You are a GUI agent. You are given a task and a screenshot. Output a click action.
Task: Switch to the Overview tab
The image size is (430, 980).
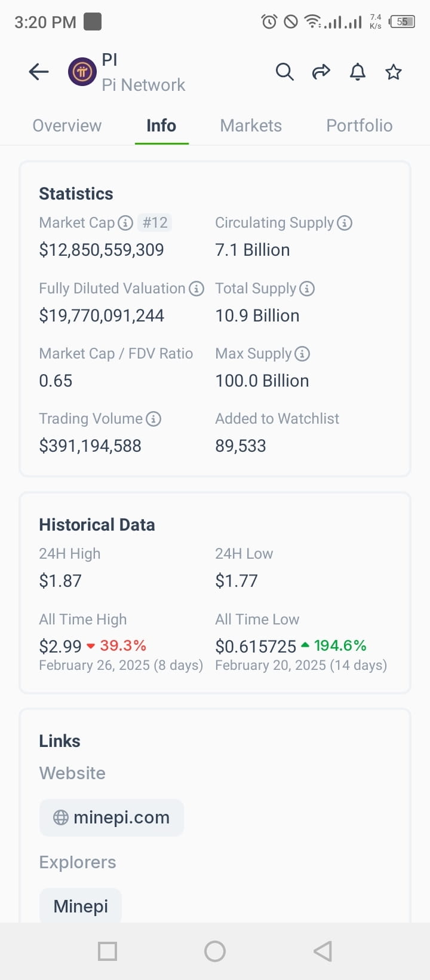tap(67, 125)
